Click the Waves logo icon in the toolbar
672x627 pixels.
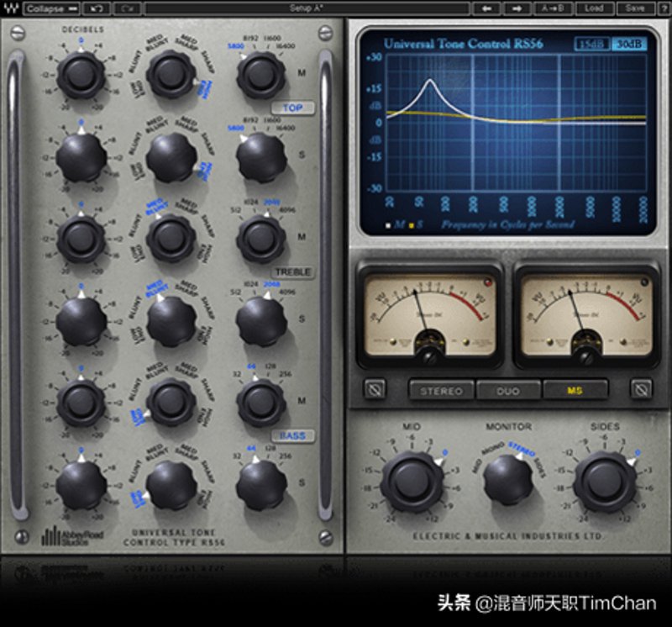pos(11,8)
